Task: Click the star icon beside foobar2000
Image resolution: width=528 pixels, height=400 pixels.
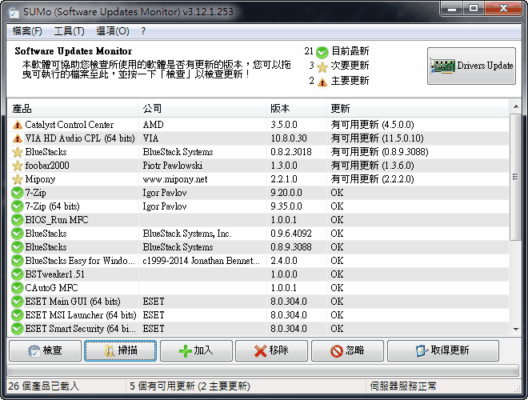Action: [x=17, y=166]
